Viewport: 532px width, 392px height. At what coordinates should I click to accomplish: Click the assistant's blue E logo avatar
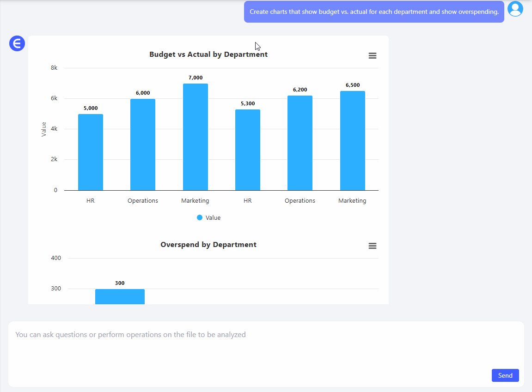click(x=17, y=44)
